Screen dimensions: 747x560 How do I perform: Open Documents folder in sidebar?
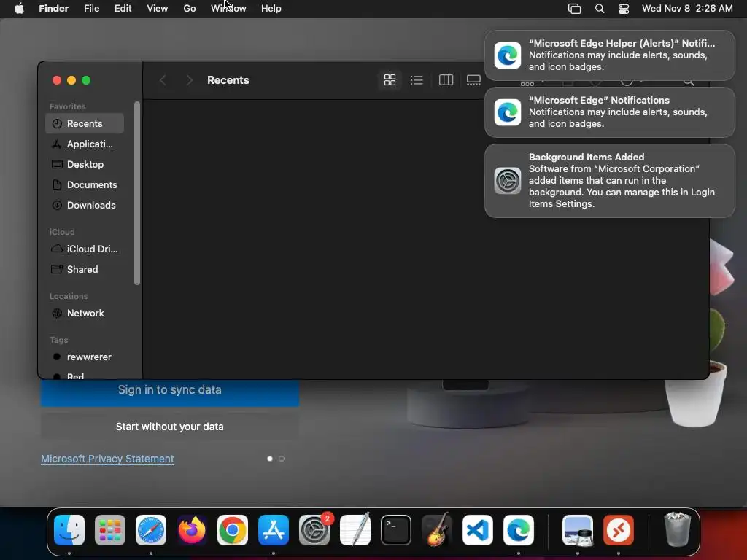tap(85, 184)
